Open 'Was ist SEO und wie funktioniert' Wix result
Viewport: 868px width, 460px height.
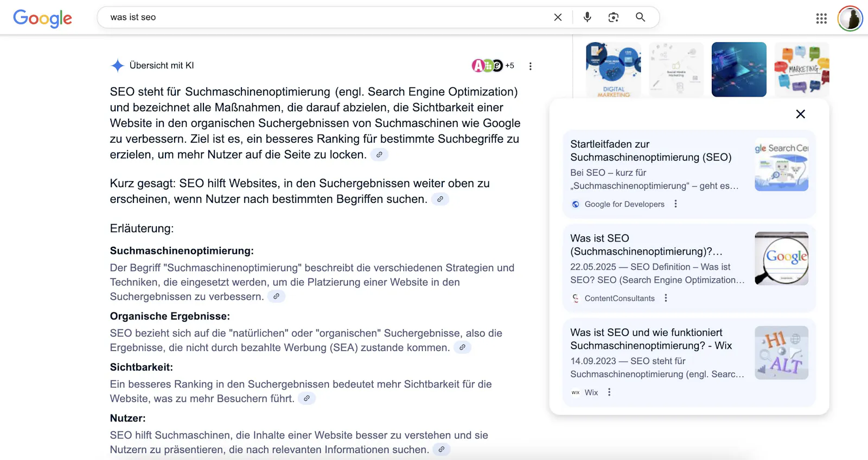click(x=651, y=339)
